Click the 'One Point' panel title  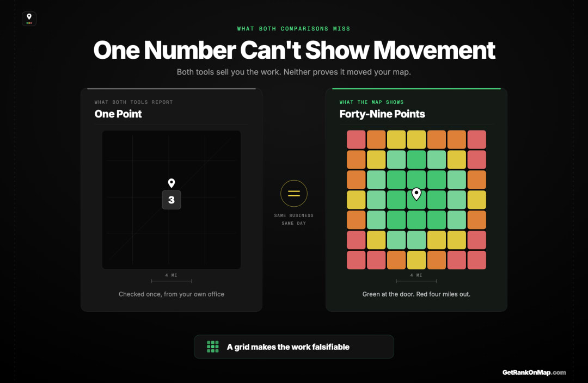(x=118, y=114)
